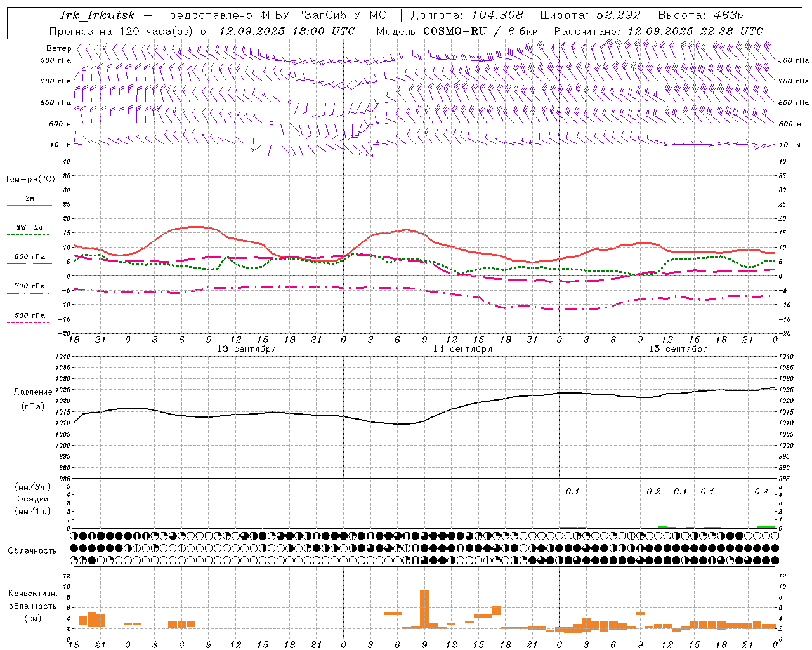Viewport: 812px width, 650px height.
Task: Click the Ветер panel label
Action: click(x=59, y=48)
